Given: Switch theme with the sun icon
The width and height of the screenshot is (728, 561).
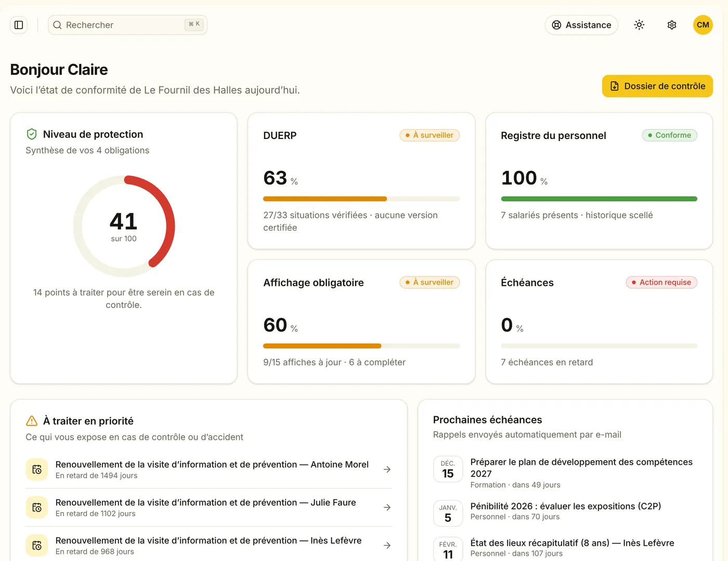Looking at the screenshot, I should tap(639, 25).
